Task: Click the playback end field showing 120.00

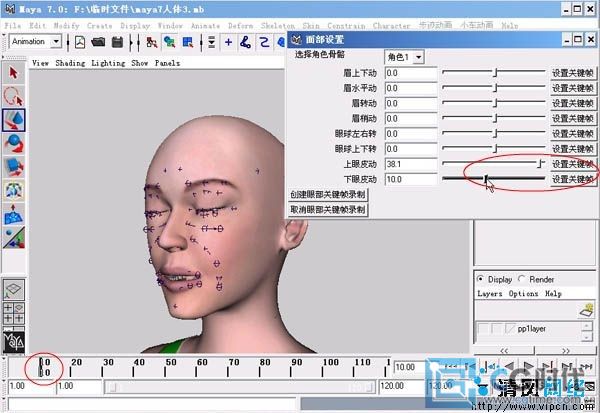Action: click(401, 386)
